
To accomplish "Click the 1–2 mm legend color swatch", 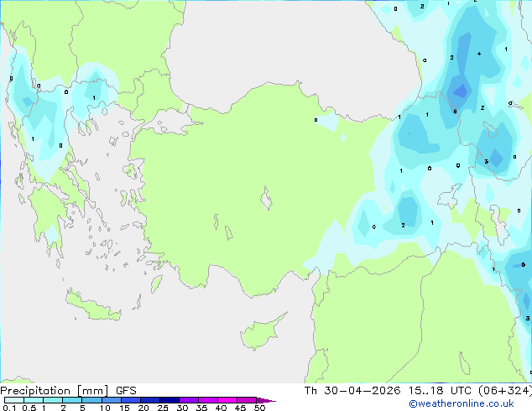I will click(53, 400).
